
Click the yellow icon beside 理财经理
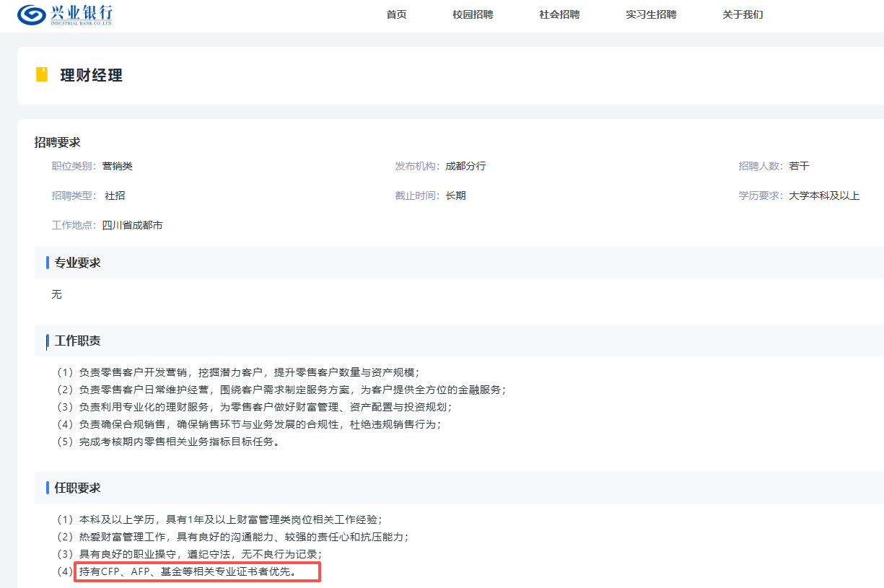point(42,75)
